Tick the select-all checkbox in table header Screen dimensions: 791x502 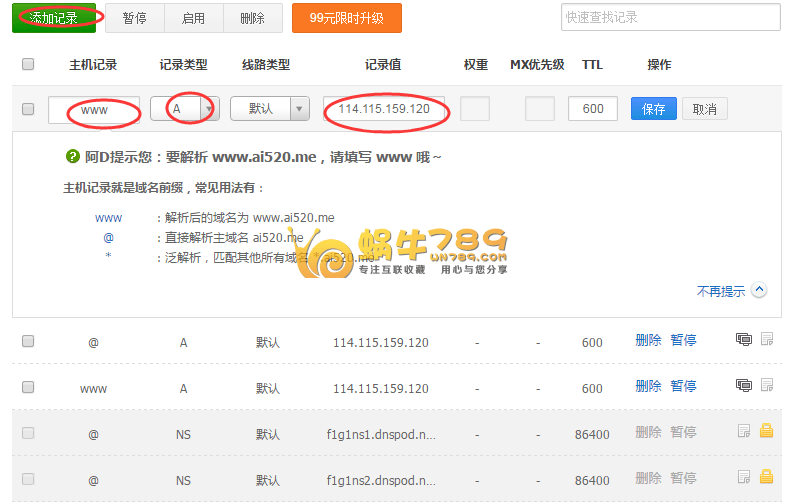28,64
